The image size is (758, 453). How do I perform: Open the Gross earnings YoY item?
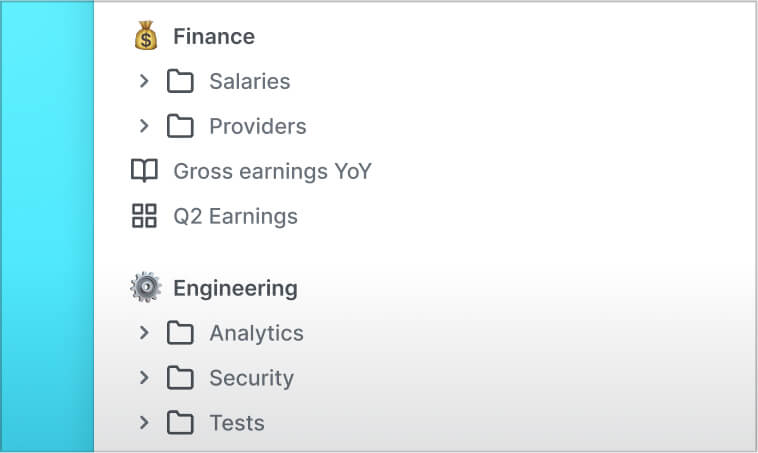[273, 171]
